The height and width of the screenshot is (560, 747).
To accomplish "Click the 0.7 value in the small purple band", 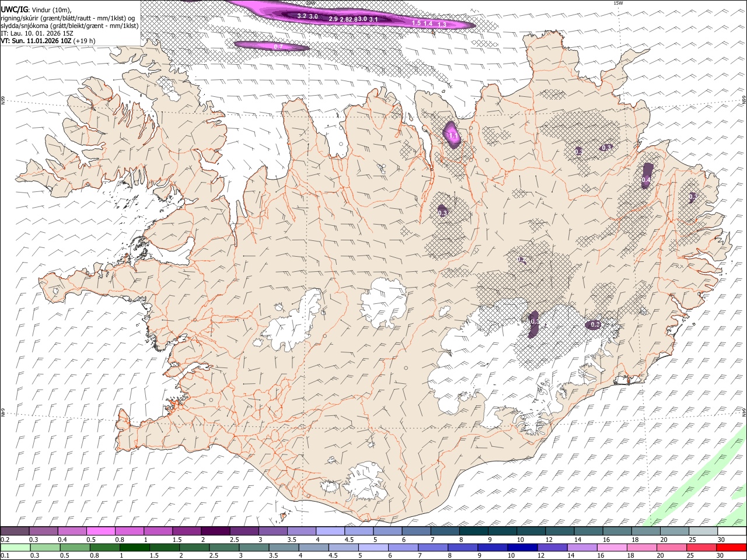I will 278,47.
